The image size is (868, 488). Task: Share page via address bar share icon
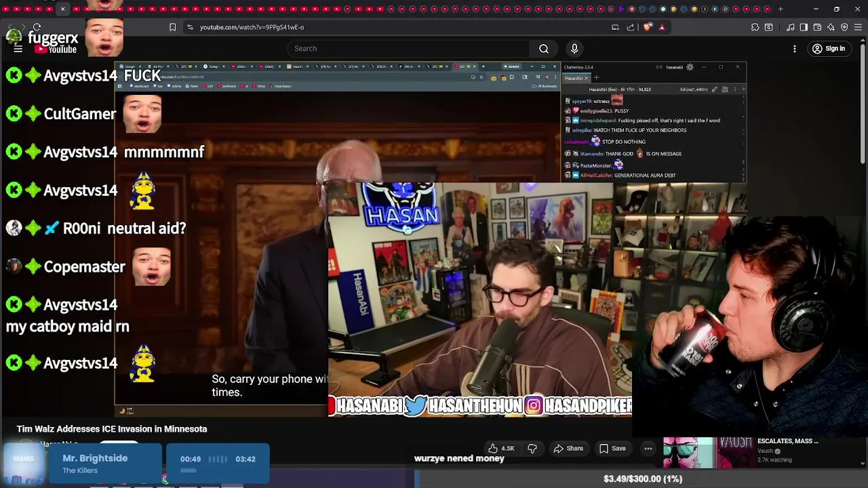pyautogui.click(x=631, y=27)
